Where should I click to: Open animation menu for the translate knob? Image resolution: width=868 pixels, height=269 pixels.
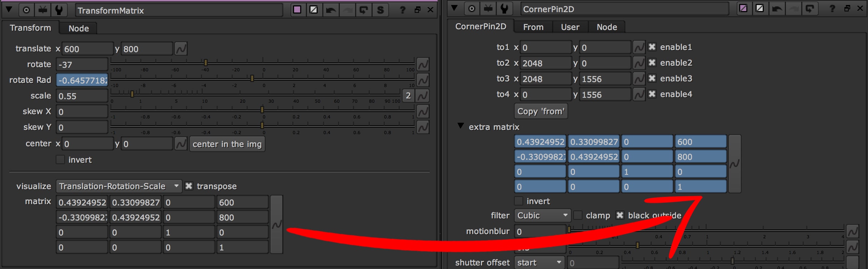click(x=181, y=49)
